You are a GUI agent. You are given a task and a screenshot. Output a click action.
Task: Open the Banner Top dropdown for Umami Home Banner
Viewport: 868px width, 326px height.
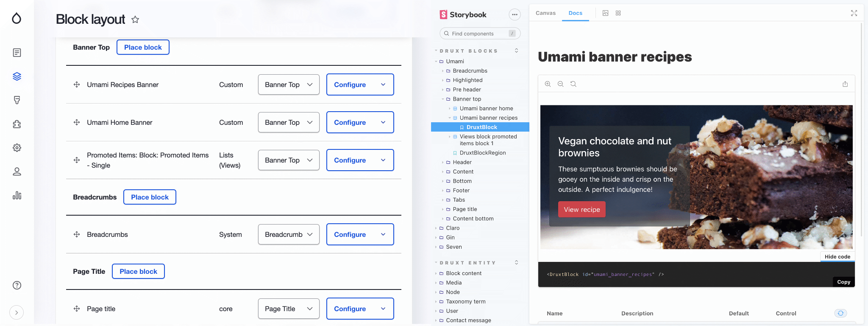tap(288, 122)
